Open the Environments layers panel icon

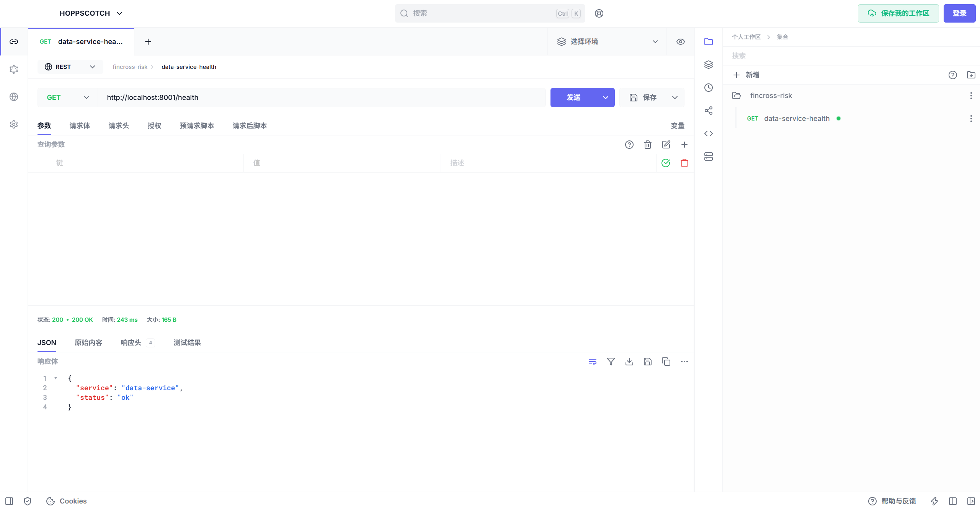(x=709, y=65)
